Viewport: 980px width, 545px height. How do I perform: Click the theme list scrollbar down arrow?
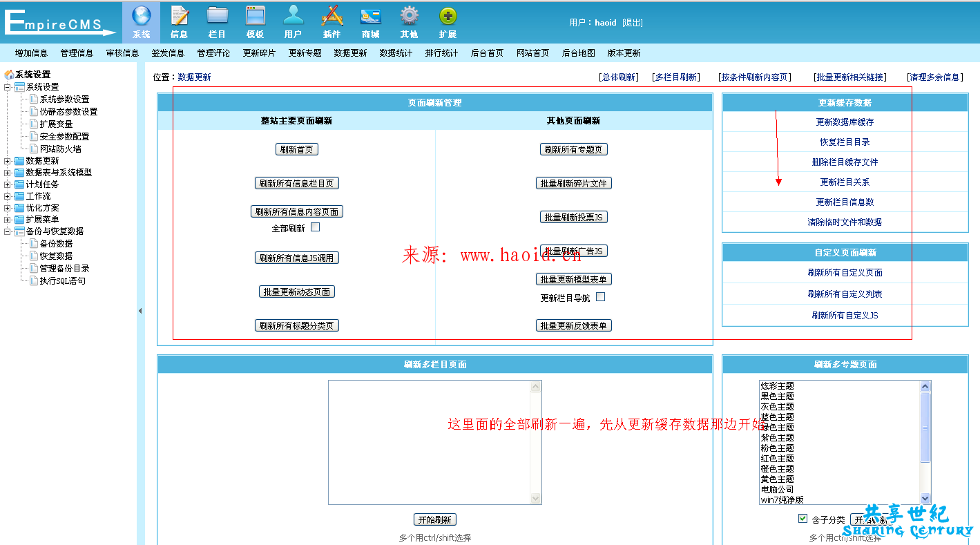point(925,499)
